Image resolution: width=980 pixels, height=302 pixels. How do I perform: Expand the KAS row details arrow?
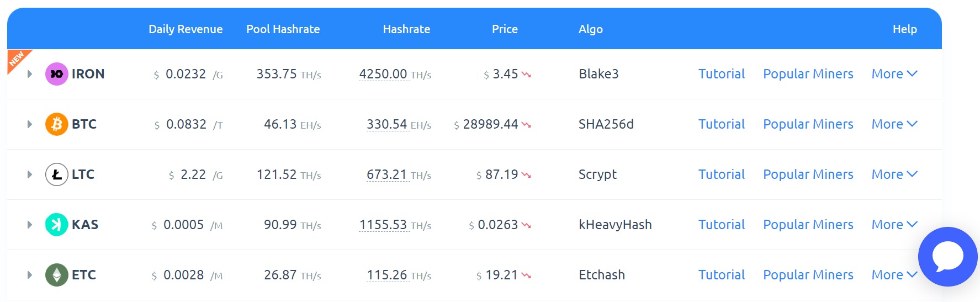point(30,225)
